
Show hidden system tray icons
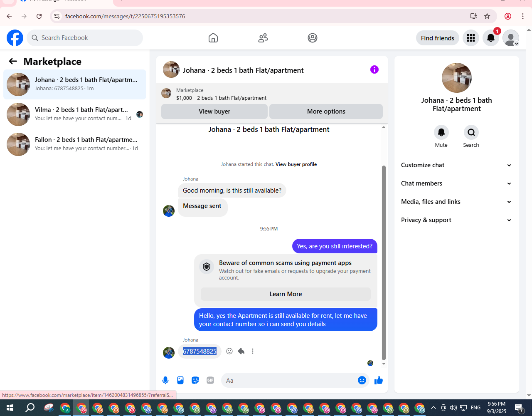pos(433,408)
